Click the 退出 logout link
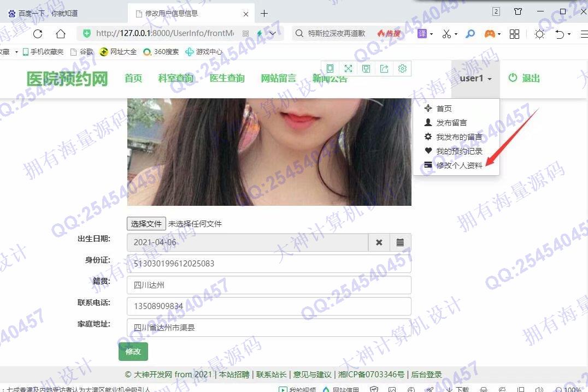This screenshot has height=392, width=588. pyautogui.click(x=524, y=78)
